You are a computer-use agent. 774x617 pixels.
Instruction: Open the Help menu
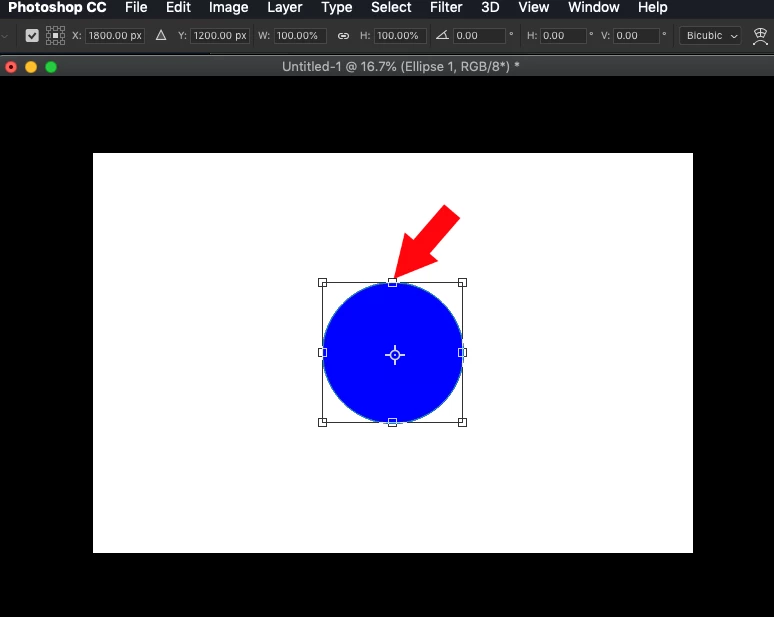653,7
